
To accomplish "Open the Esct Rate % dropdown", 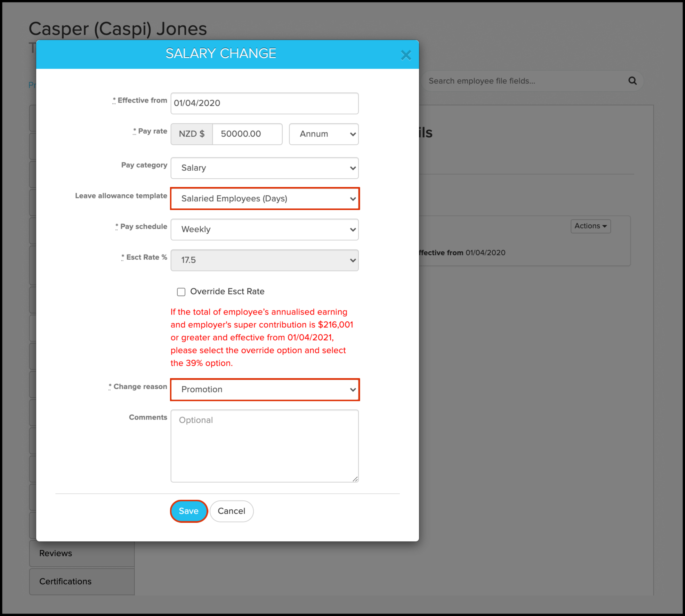I will click(x=264, y=260).
